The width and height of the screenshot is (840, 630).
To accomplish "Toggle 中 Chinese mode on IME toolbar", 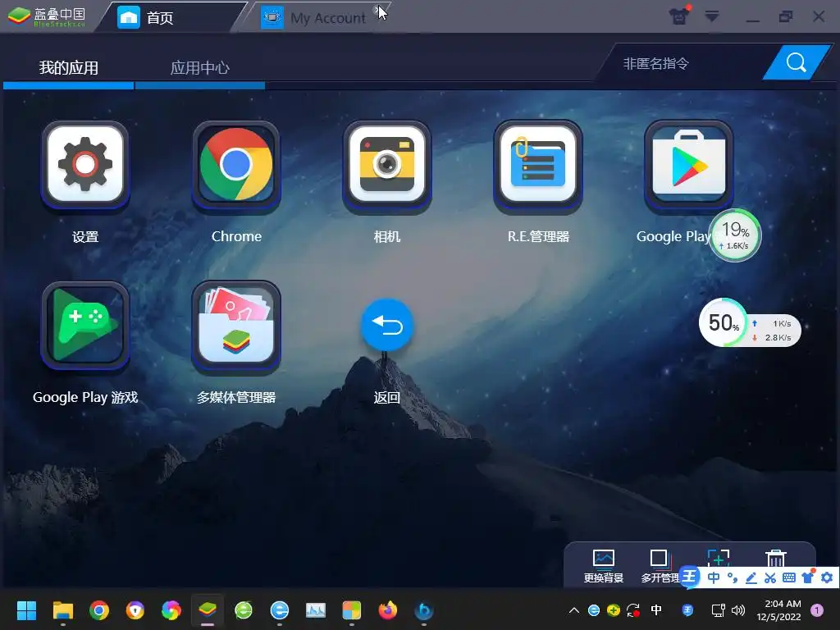I will tap(714, 577).
